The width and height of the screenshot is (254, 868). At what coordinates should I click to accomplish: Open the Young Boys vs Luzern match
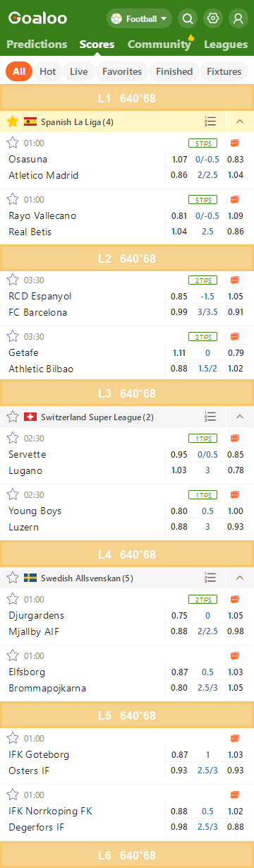(127, 512)
